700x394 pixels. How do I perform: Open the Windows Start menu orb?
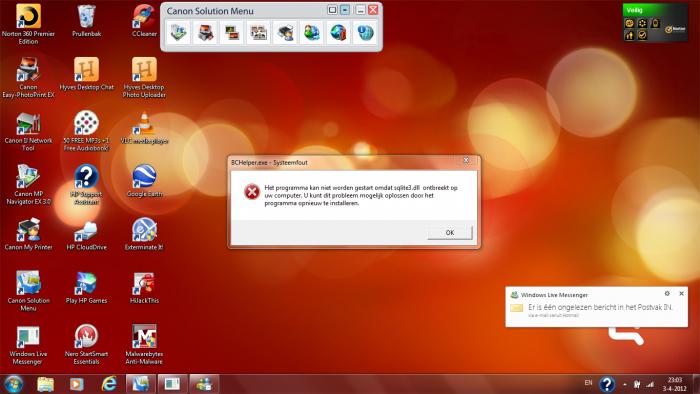coord(14,384)
